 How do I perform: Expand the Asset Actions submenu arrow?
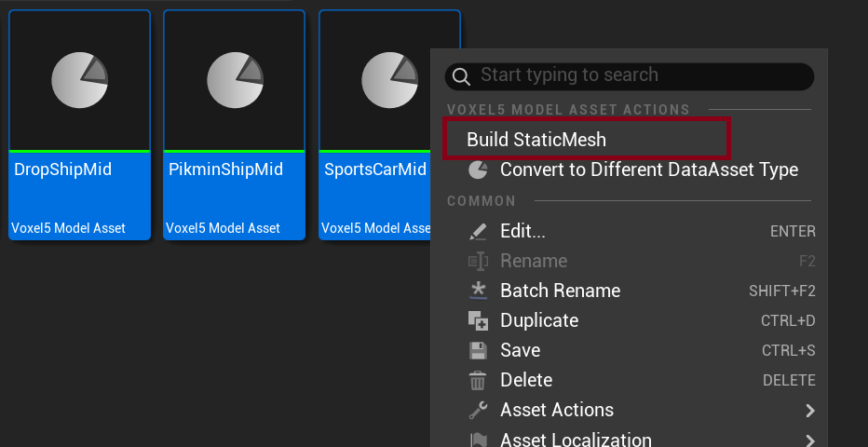tap(810, 411)
